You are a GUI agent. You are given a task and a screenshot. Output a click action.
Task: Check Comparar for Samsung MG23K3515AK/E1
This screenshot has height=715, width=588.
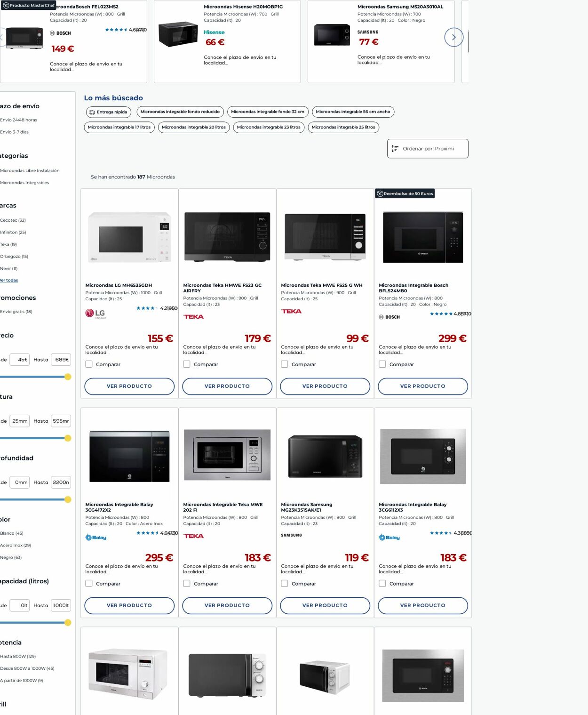285,584
